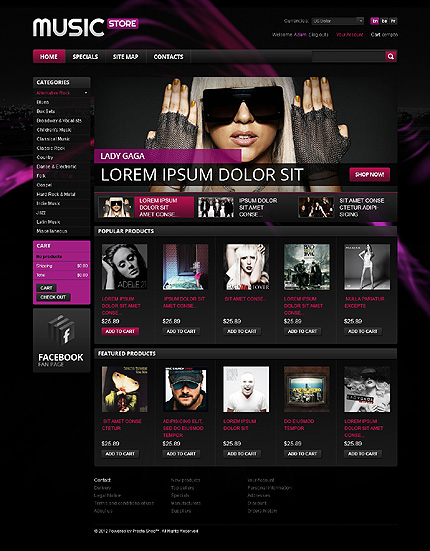Screen dimensions: 430x551
Task: Select the 'fr' language icon
Action: click(x=393, y=21)
